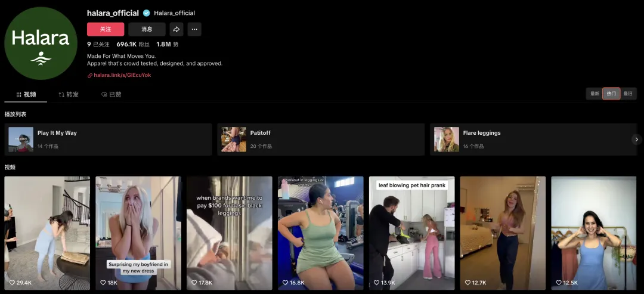Image resolution: width=644 pixels, height=294 pixels.
Task: Switch to the 转发 reposts tab
Action: click(69, 94)
